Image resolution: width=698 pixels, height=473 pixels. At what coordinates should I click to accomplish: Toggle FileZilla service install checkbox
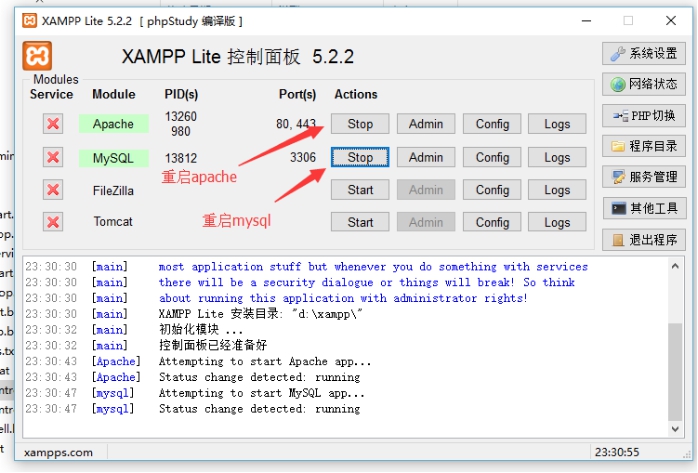point(53,190)
